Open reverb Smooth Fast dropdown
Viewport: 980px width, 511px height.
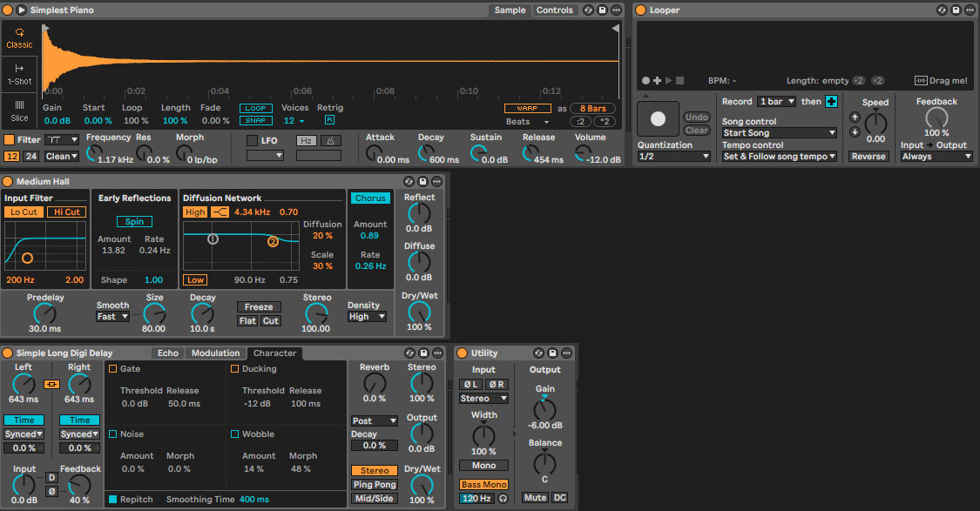[x=112, y=317]
